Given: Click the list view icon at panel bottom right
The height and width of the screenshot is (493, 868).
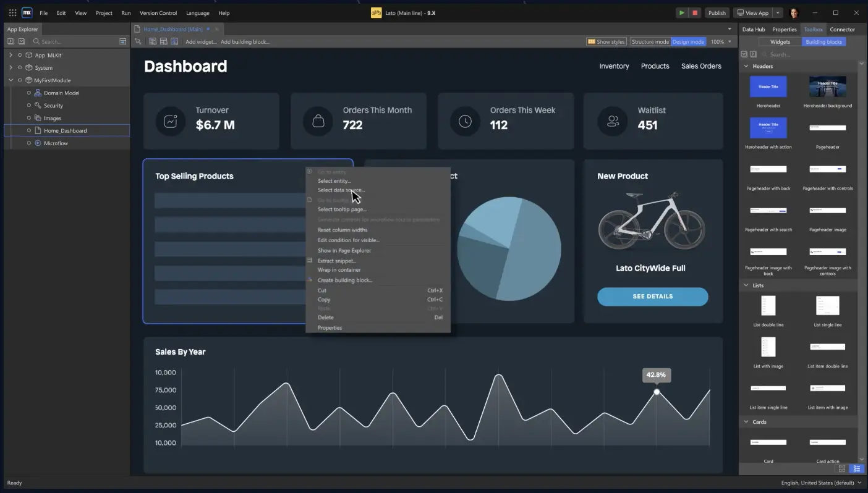Looking at the screenshot, I should pos(857,469).
